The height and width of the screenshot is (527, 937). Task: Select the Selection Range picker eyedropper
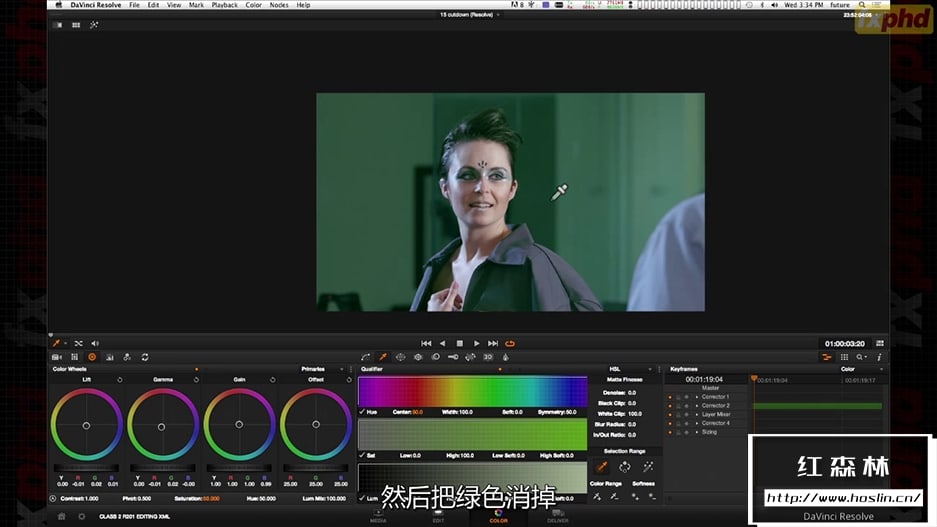[602, 467]
